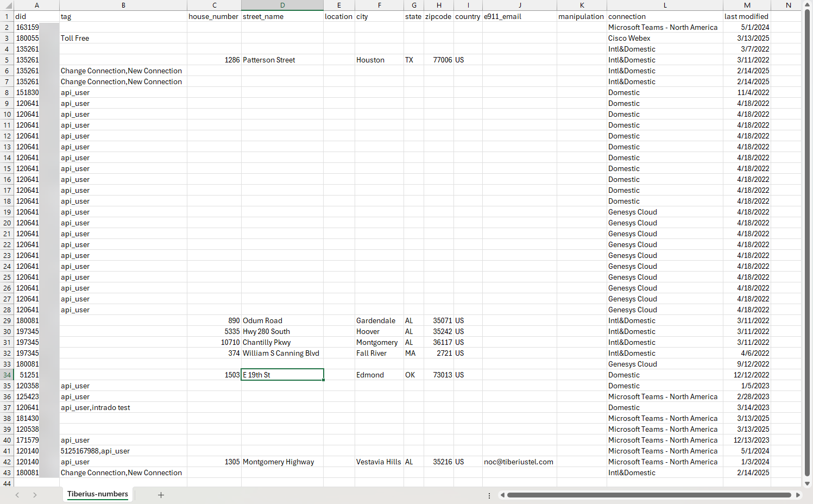The image size is (813, 504).
Task: Go to previous sheet arrow
Action: pyautogui.click(x=17, y=495)
